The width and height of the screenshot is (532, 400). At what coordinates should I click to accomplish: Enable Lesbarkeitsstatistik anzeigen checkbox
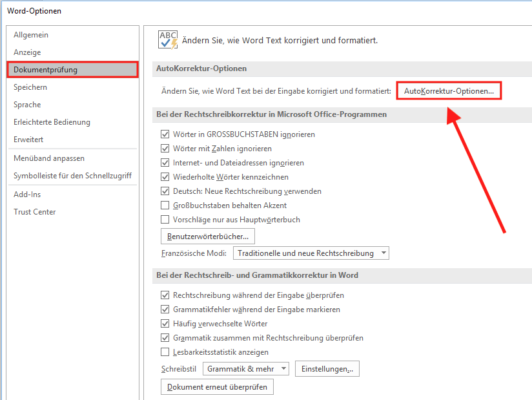click(x=165, y=352)
